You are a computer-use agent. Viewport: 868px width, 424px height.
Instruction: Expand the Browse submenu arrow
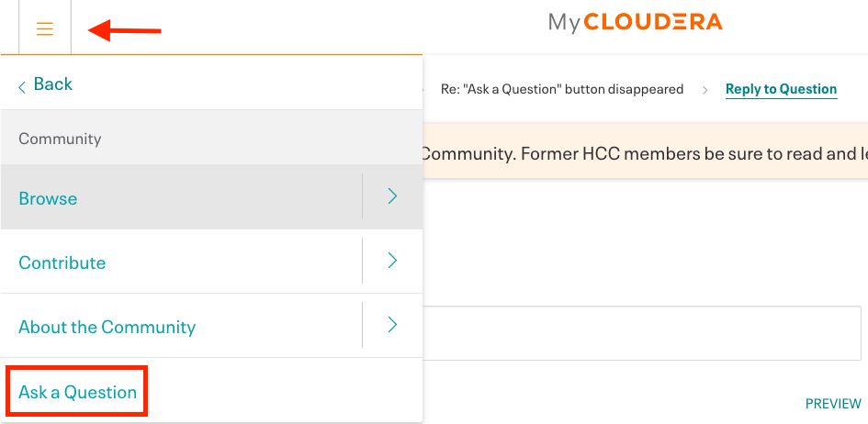[392, 196]
